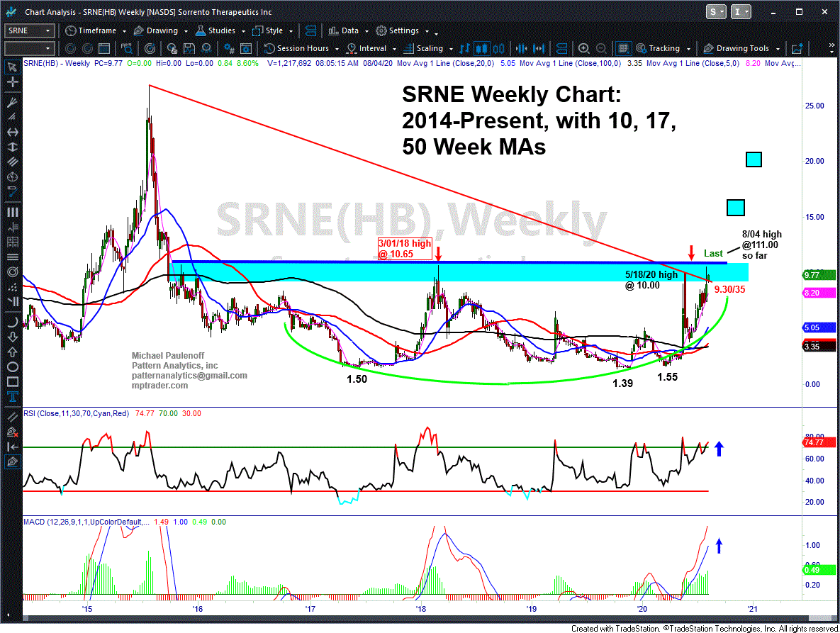The image size is (840, 633).
Task: Select the arc drawing tool
Action: [12, 322]
